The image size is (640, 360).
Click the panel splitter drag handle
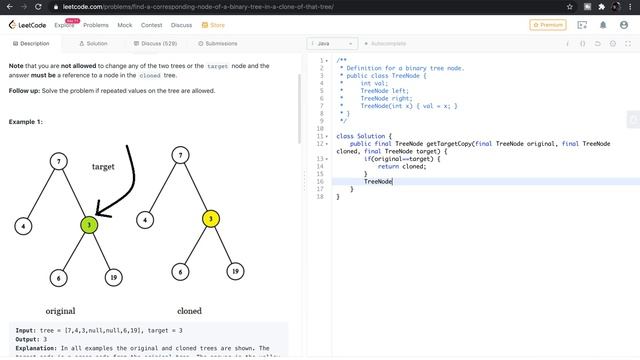click(304, 181)
